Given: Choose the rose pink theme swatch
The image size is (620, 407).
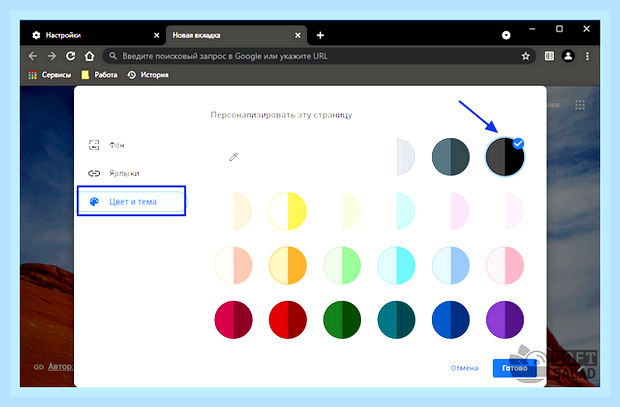Looking at the screenshot, I should click(x=505, y=265).
